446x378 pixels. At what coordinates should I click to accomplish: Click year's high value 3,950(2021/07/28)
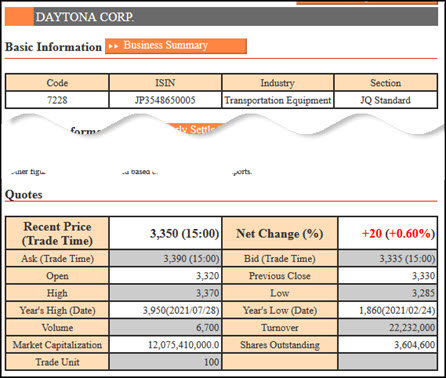click(x=165, y=310)
